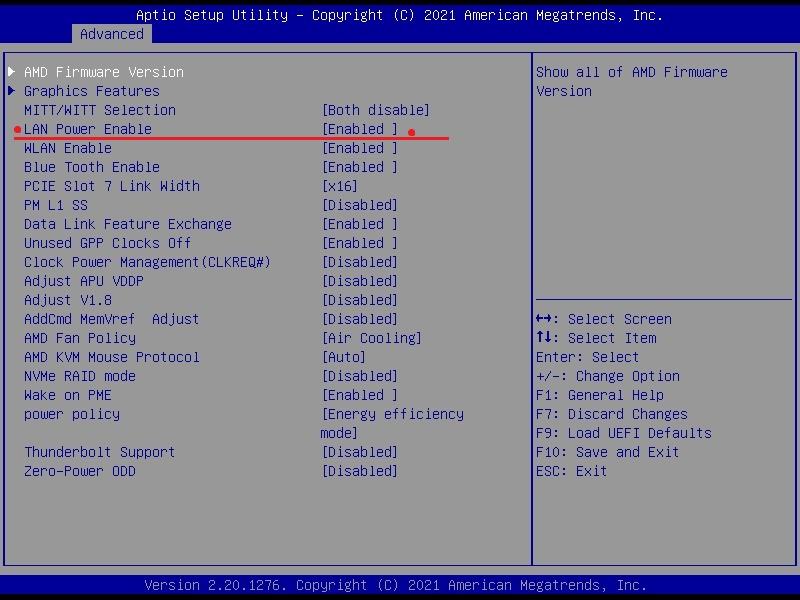Select the MITT/WITT Selection label
Screen dimensions: 800x600
point(100,110)
